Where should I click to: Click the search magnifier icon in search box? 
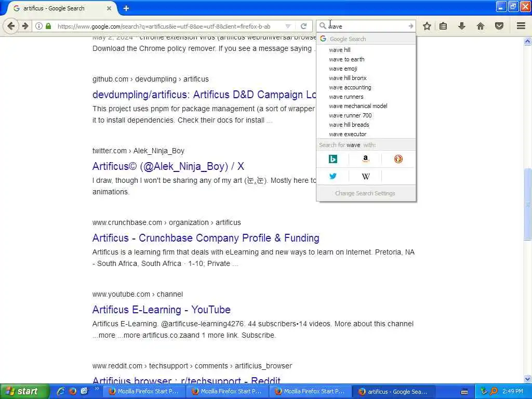(323, 26)
